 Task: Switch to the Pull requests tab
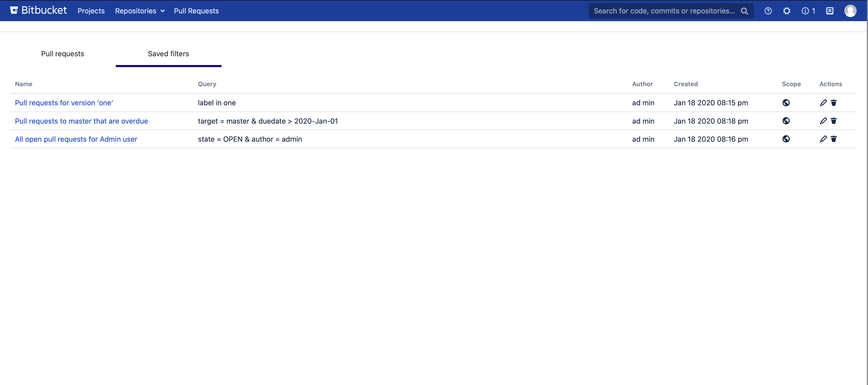(x=63, y=54)
